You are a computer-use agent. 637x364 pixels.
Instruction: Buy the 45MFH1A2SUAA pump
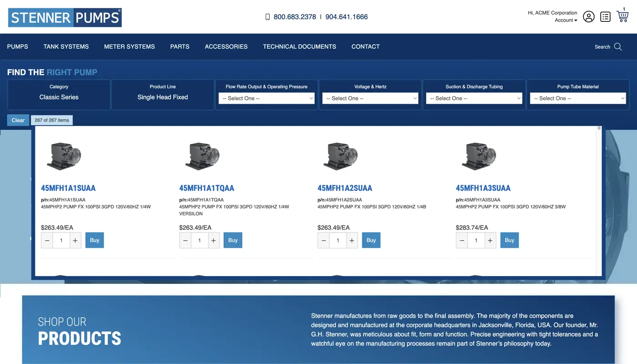[371, 240]
